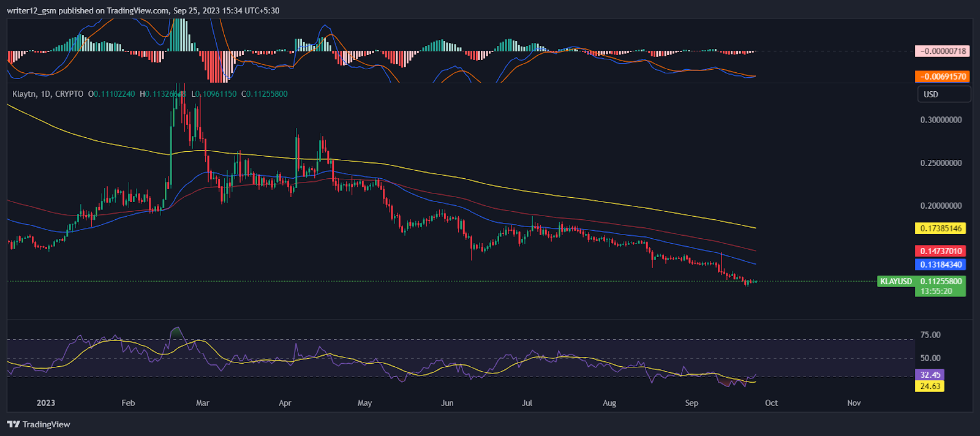Click the blue 0.13184340 moving average label
Screen dimensions: 980x436
[x=941, y=265]
